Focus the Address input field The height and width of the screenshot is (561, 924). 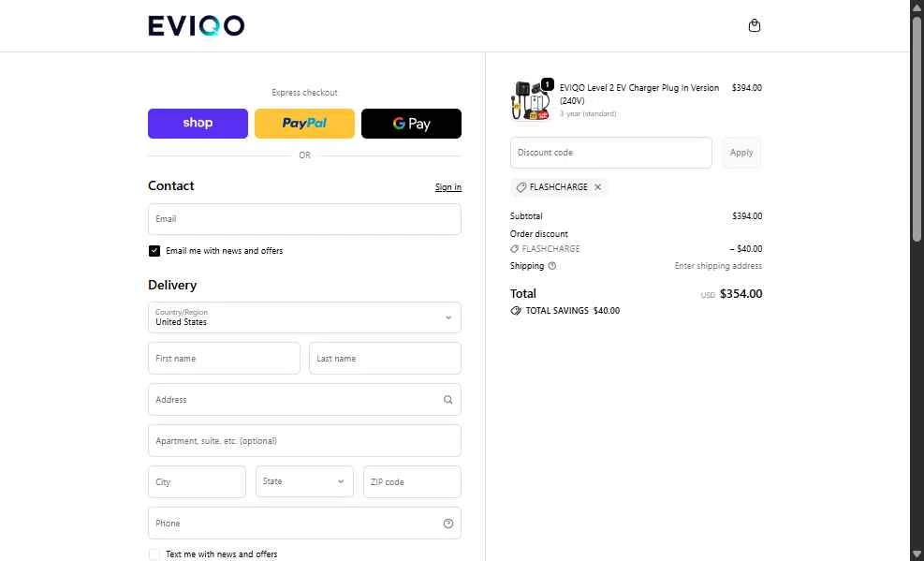click(304, 400)
